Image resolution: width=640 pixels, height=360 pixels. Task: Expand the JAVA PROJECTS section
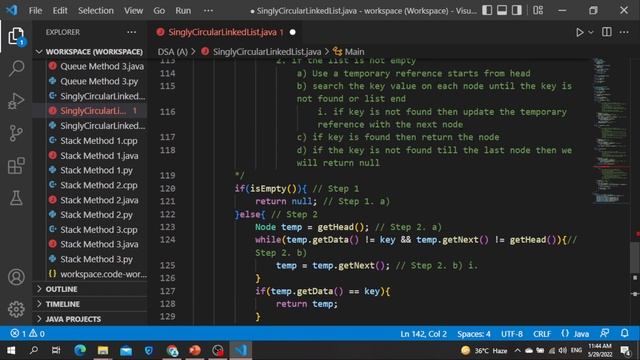click(x=90, y=319)
